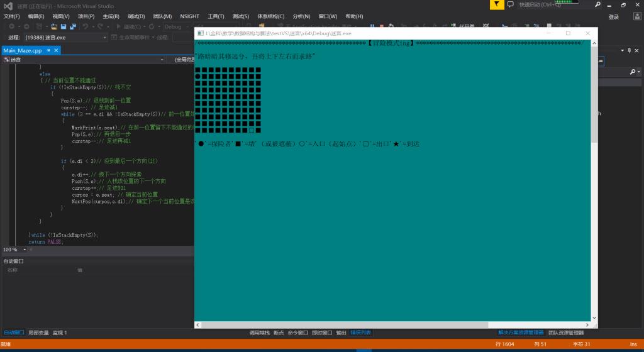Switch to the 调用堆栈 tab
The height and width of the screenshot is (352, 644).
click(259, 333)
